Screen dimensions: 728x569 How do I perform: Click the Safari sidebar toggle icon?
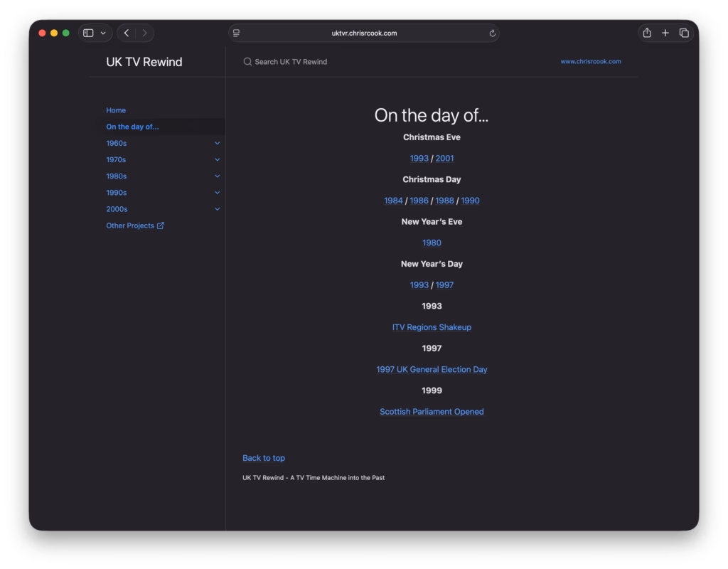tap(88, 33)
